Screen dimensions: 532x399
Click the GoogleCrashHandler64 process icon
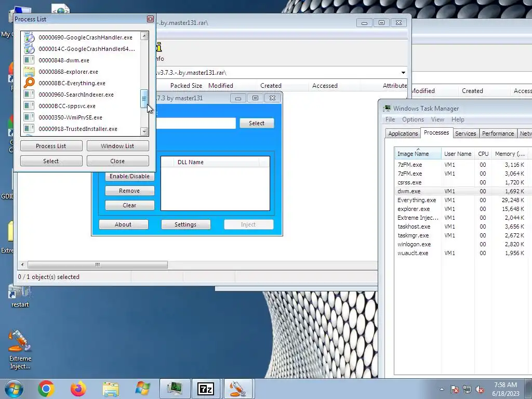click(29, 49)
